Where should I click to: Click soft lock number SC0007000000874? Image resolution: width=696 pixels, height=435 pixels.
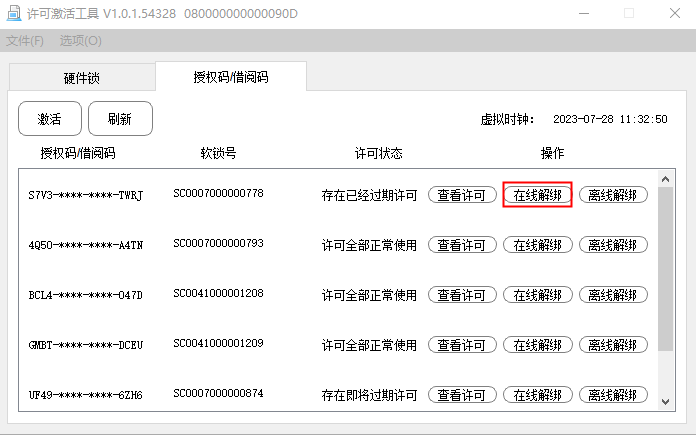tap(218, 393)
